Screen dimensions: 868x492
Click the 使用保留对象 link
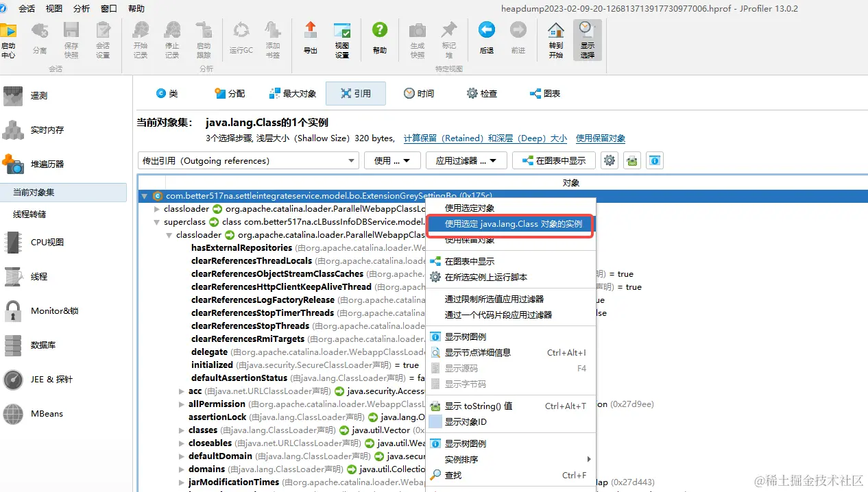601,138
